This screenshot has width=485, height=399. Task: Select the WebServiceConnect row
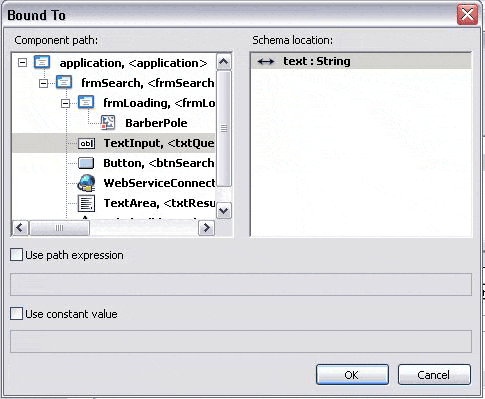coord(159,183)
